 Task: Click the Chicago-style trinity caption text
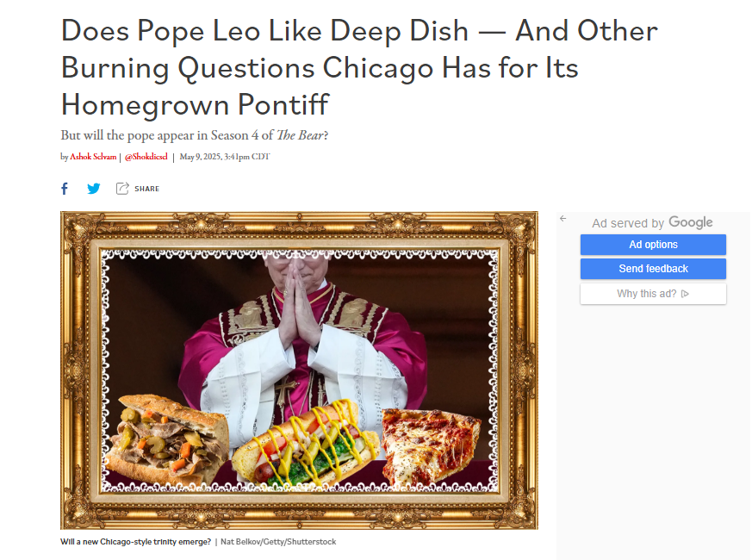coord(136,542)
